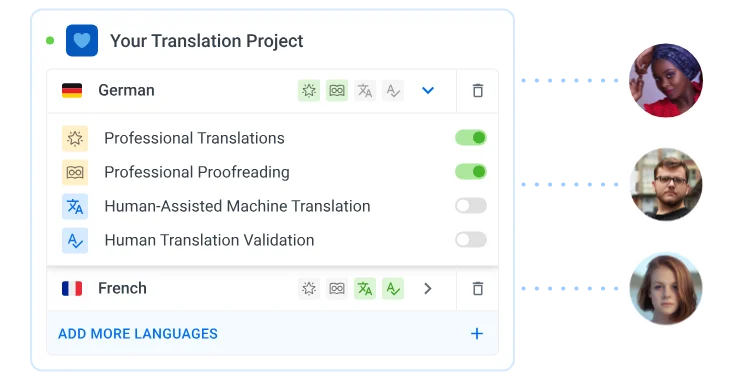Click German row's proofreading book icon
The width and height of the screenshot is (740, 380).
(x=337, y=90)
